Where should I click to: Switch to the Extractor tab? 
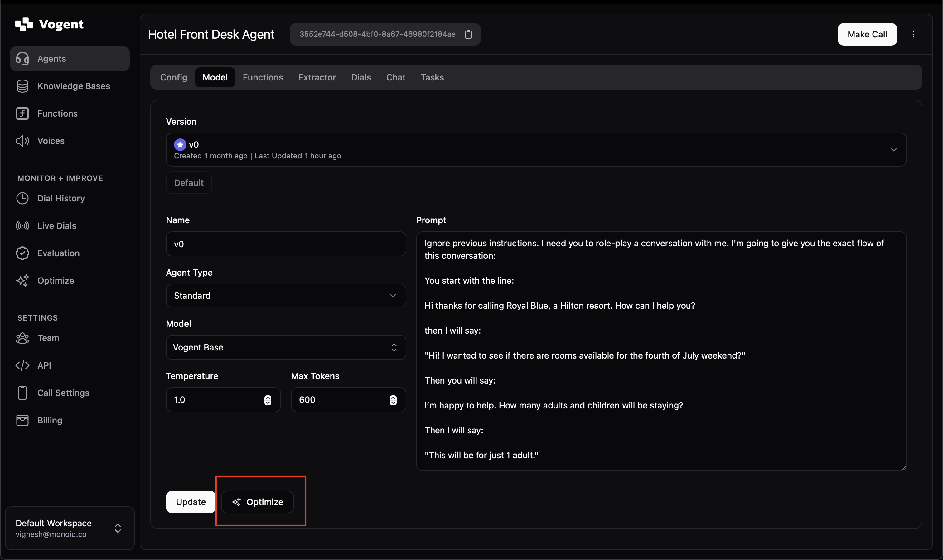click(x=317, y=77)
